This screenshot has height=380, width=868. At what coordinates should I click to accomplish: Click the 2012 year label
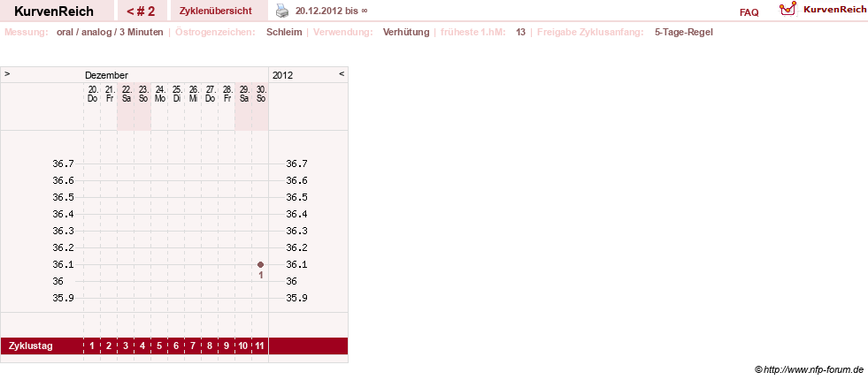(x=282, y=75)
